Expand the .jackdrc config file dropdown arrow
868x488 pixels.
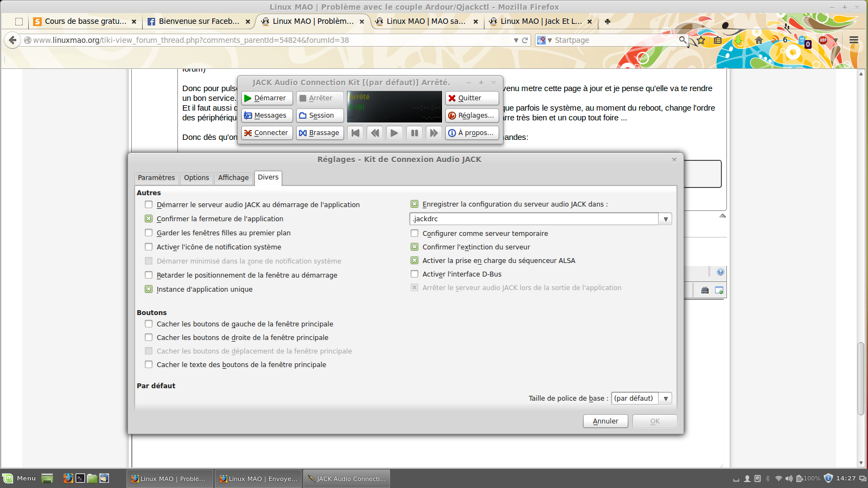pyautogui.click(x=666, y=219)
